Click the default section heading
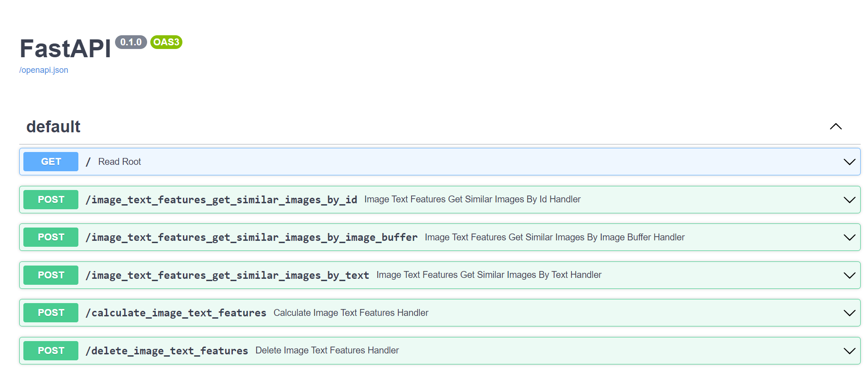The image size is (868, 380). pos(53,127)
